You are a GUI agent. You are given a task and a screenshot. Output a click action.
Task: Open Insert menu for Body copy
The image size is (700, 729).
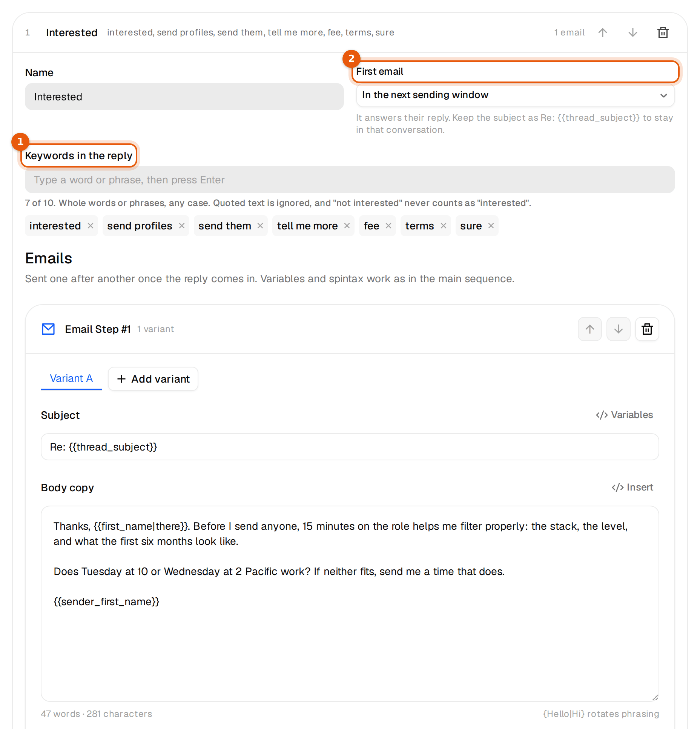tap(632, 487)
